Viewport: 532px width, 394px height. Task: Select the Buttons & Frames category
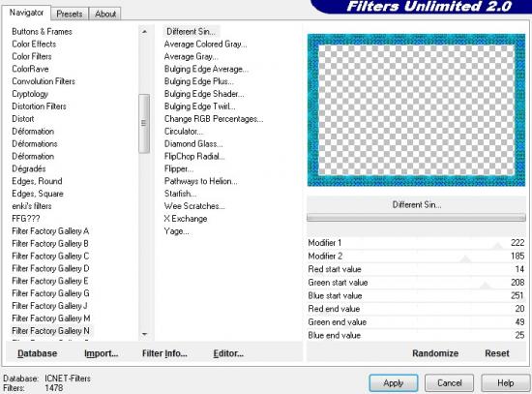pos(42,32)
